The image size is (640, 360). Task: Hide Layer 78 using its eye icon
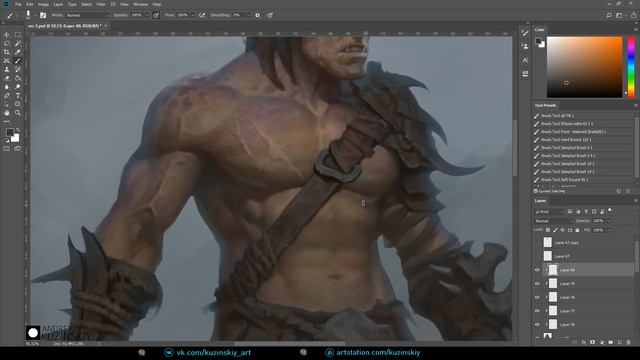(537, 297)
